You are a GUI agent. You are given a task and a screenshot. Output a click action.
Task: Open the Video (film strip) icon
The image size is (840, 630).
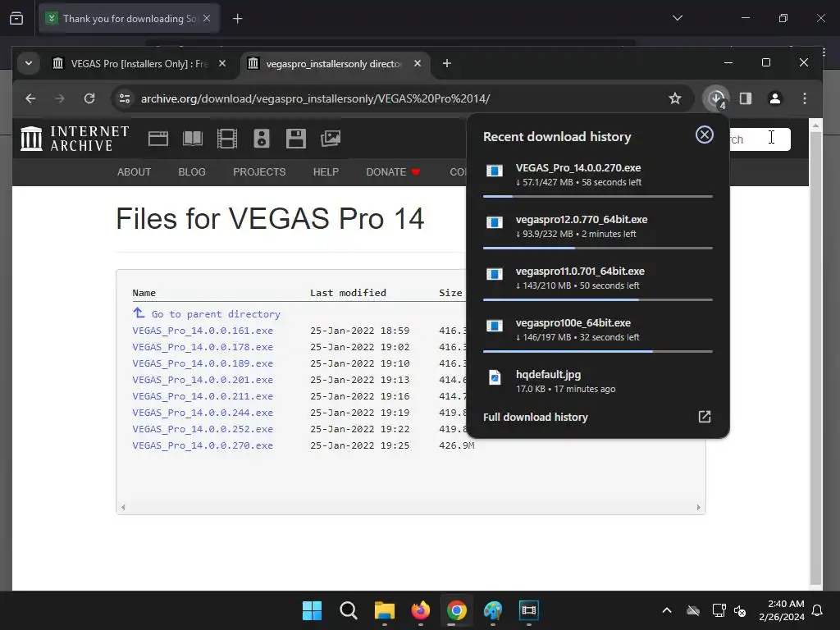[x=227, y=139]
